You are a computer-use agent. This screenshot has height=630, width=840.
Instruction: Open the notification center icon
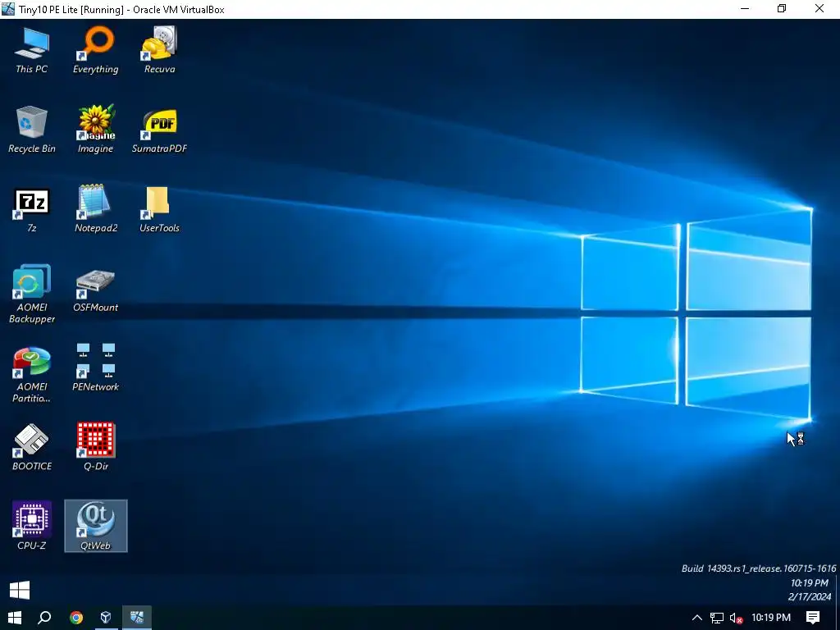(x=813, y=618)
